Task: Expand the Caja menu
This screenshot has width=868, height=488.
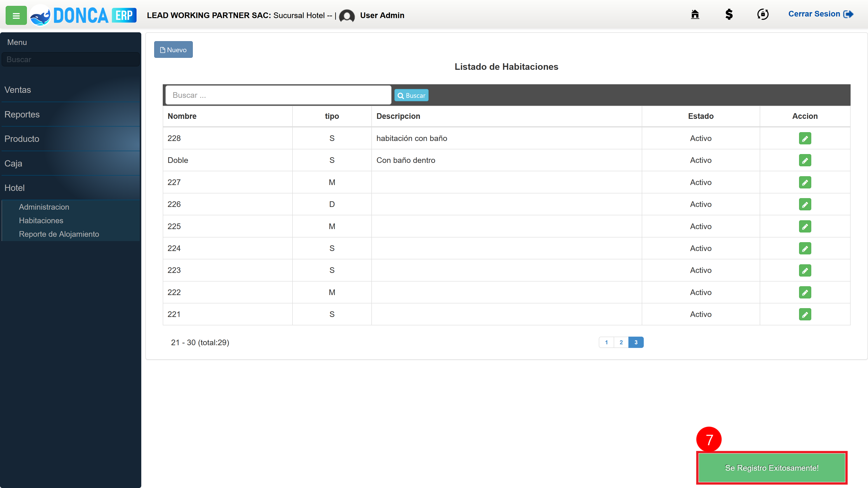Action: [x=71, y=163]
